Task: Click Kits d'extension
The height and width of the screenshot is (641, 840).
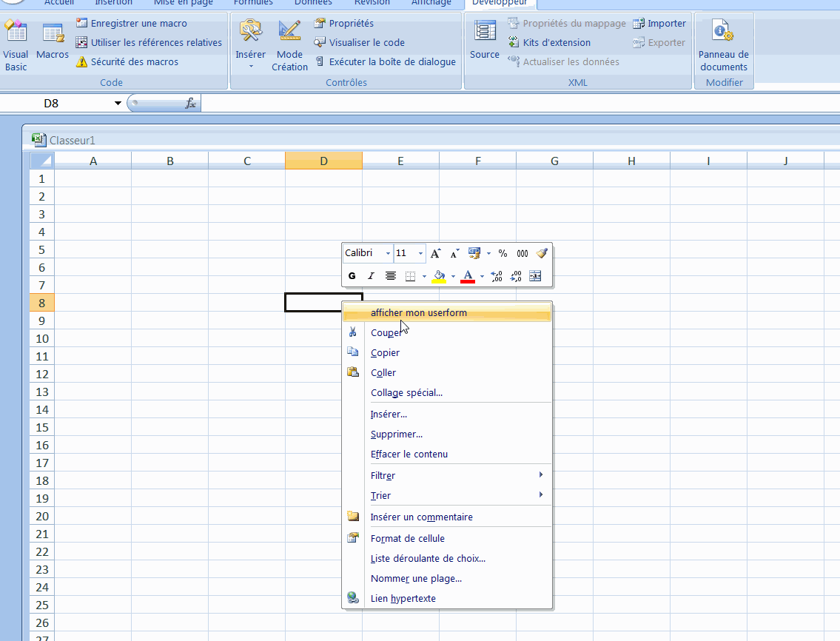Action: tap(549, 42)
